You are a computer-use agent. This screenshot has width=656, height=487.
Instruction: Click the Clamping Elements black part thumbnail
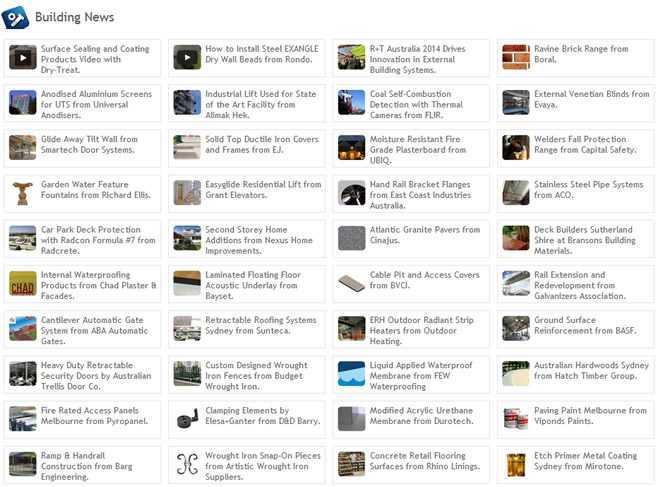(187, 419)
